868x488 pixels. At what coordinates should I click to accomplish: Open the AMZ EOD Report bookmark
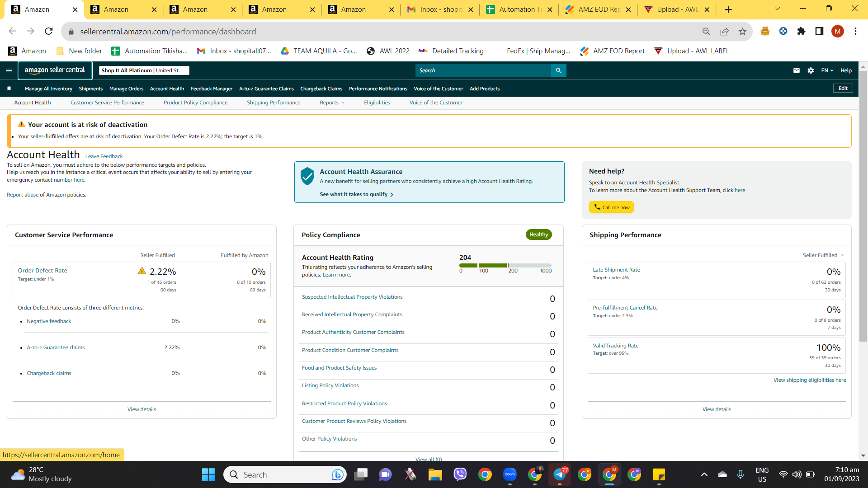(x=612, y=51)
